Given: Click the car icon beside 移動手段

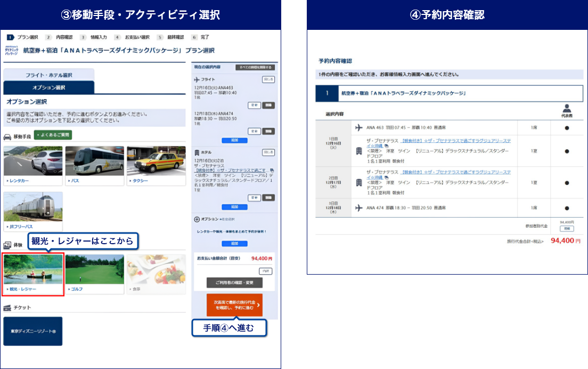Looking at the screenshot, I should 8,137.
